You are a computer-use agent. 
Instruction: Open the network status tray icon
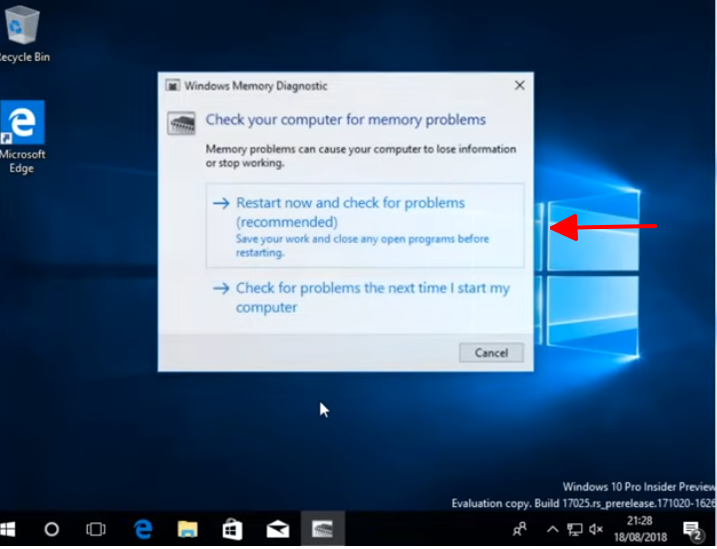pos(574,528)
